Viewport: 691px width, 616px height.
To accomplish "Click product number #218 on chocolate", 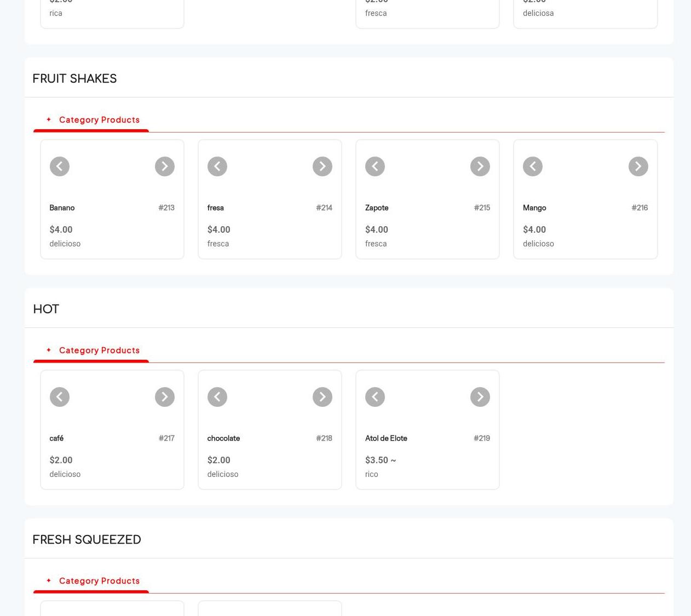I will click(x=324, y=438).
